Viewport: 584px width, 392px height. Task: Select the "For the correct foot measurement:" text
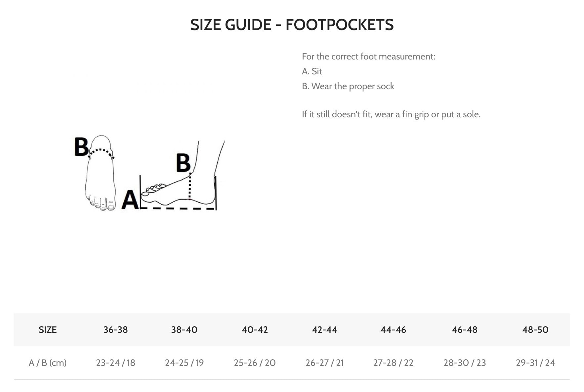tap(368, 57)
